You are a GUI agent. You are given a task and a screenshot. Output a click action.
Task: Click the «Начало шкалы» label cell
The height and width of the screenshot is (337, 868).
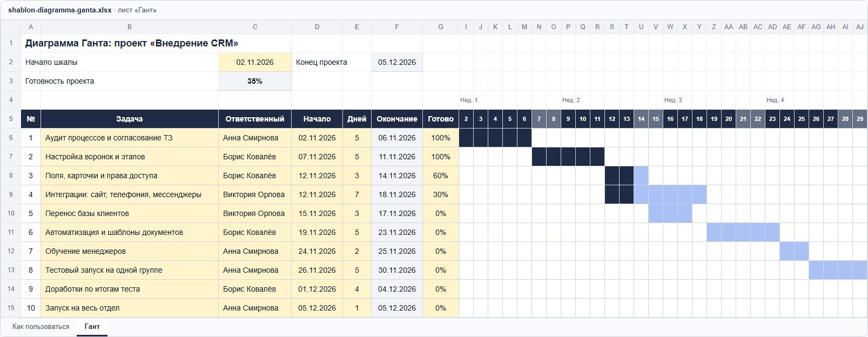point(120,62)
